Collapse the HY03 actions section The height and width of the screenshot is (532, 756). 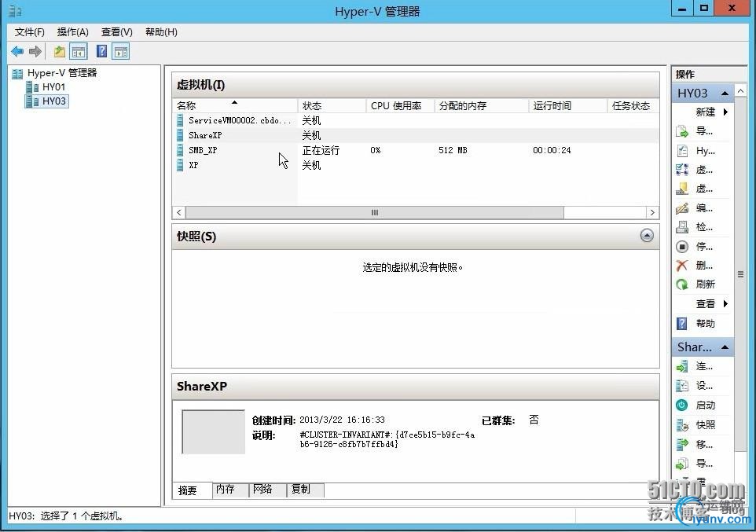click(x=725, y=93)
